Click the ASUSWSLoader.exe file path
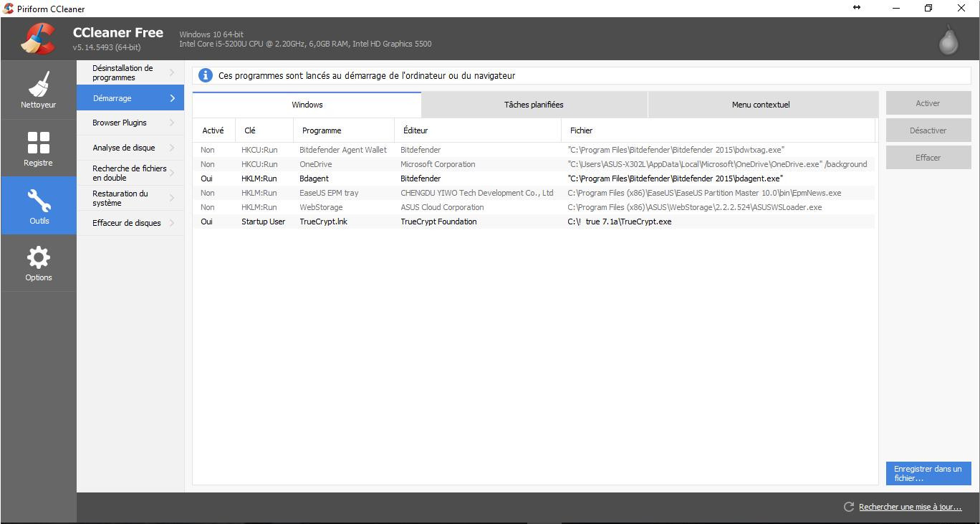 [695, 207]
